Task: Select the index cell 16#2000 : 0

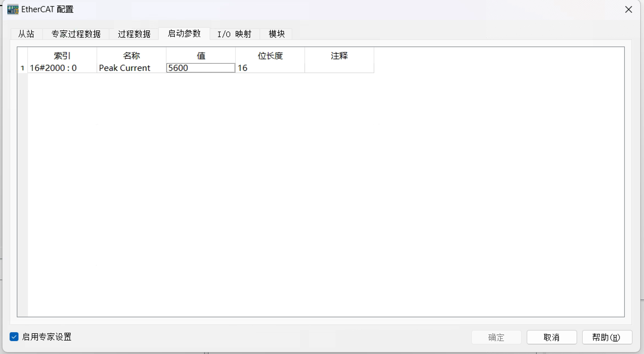Action: [x=62, y=68]
